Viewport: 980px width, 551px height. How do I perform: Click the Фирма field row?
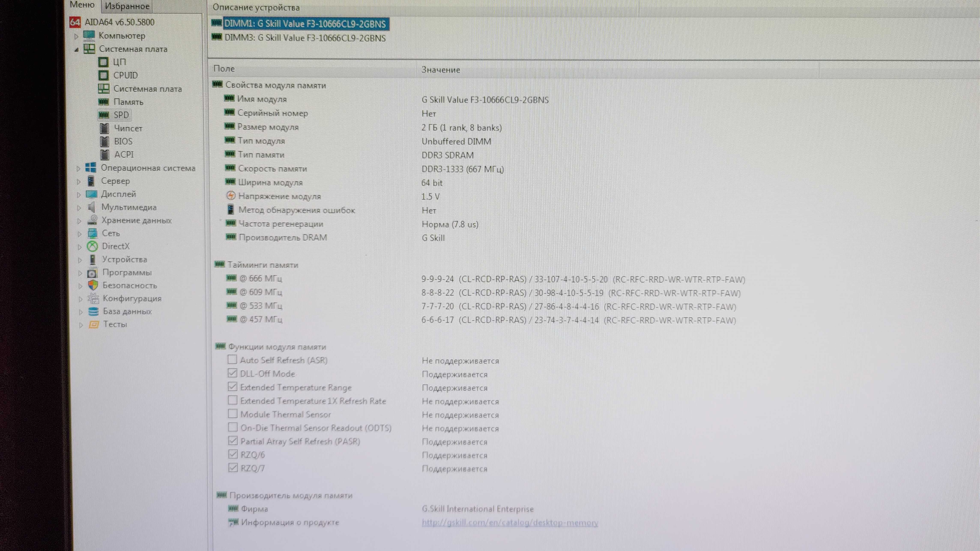point(381,509)
